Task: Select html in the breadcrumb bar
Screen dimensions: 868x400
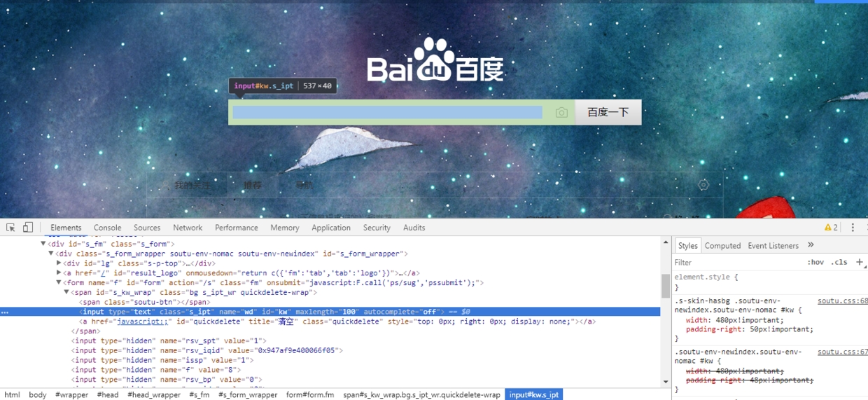Action: [12, 394]
